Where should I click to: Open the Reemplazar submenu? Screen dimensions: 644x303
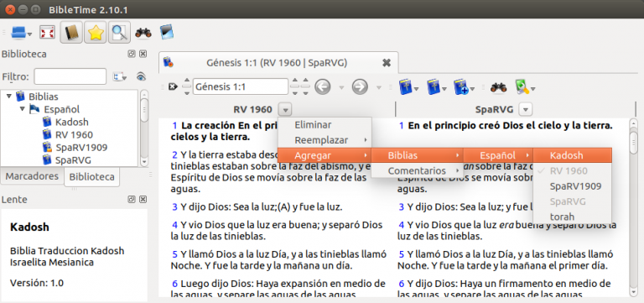325,140
